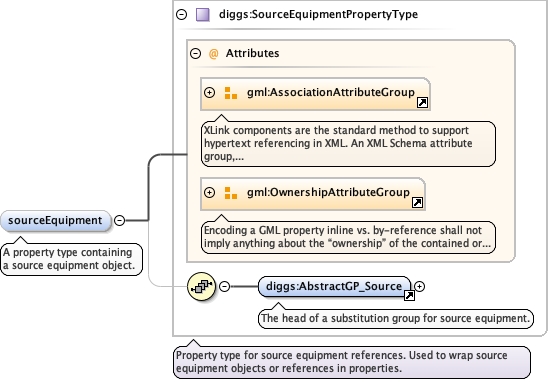Expand gml:OwnershipAttributeGroup
The image size is (549, 382).
click(x=209, y=193)
